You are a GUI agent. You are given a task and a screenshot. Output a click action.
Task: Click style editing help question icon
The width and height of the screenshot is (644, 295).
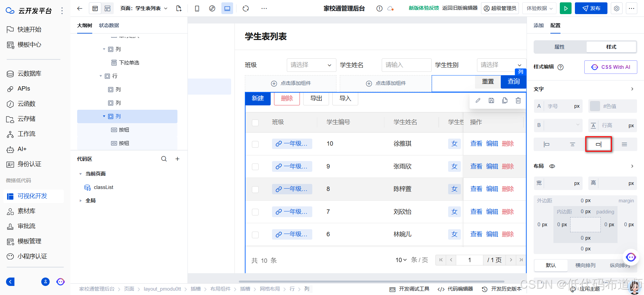coord(560,67)
